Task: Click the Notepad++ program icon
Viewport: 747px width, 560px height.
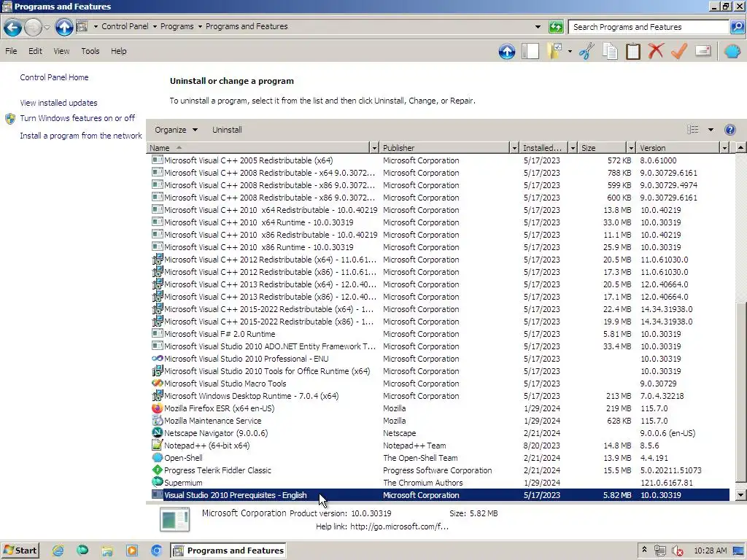Action: point(158,446)
